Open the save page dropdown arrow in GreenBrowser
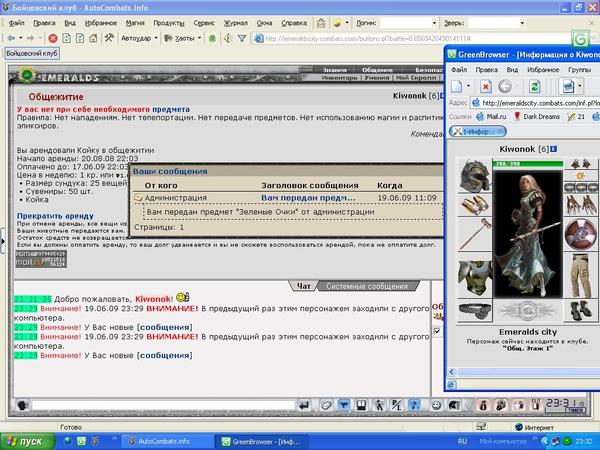600x450 pixels. pyautogui.click(x=580, y=86)
